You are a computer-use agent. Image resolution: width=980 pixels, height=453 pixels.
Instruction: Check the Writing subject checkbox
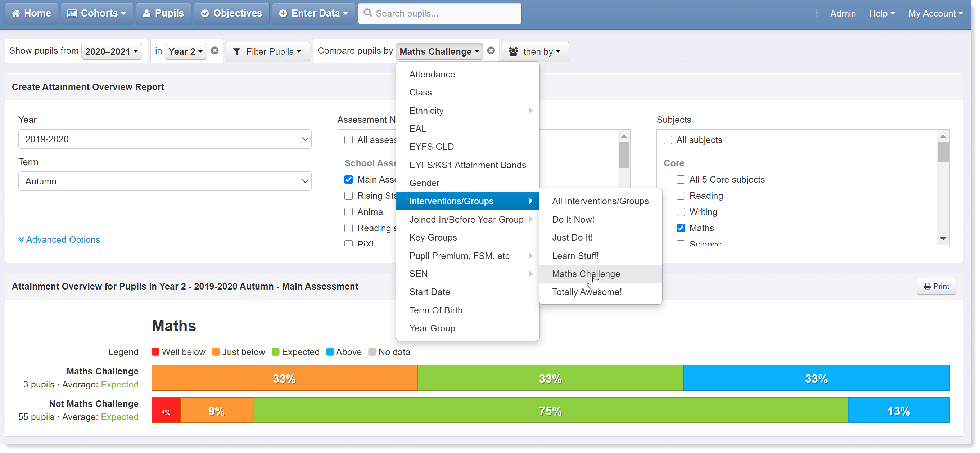pyautogui.click(x=681, y=212)
